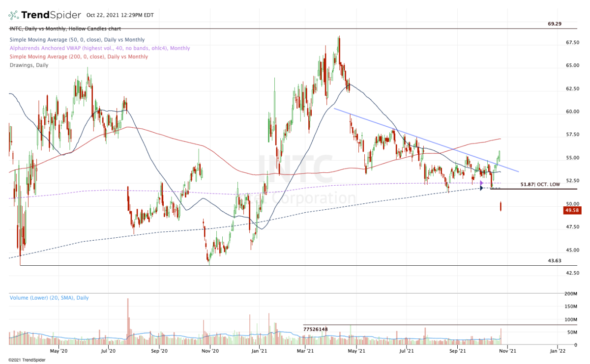The height and width of the screenshot is (364, 590).
Task: Click the "Jul '21" date axis label
Action: [407, 351]
